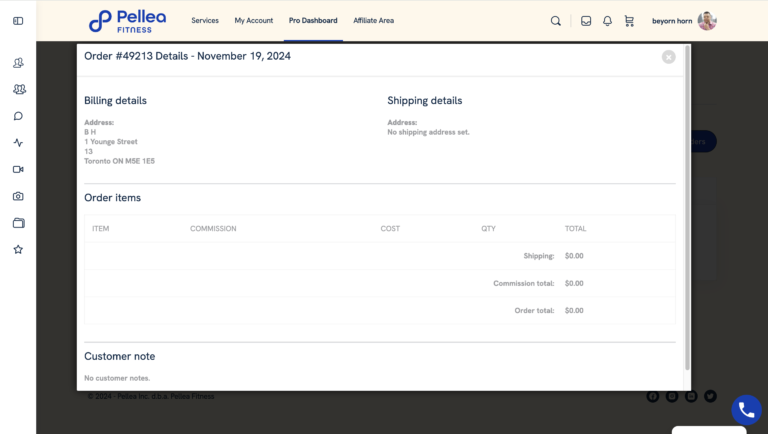Screen dimensions: 768x434
Task: Click the Order #49213 Details title
Action: pos(188,56)
